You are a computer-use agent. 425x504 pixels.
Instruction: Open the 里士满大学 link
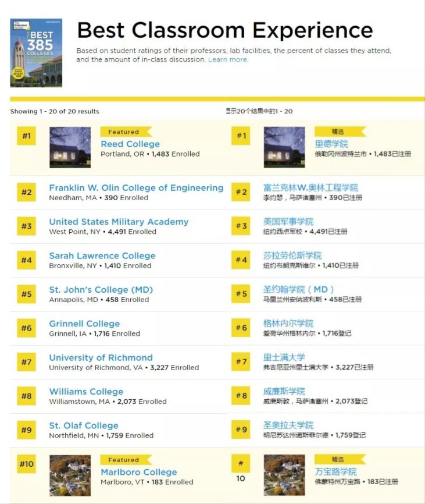284,357
